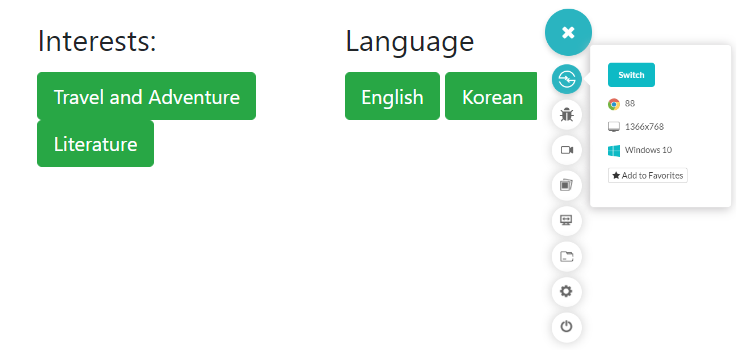Select the Korean language tag
Screen dimensions: 738x360
click(x=491, y=96)
